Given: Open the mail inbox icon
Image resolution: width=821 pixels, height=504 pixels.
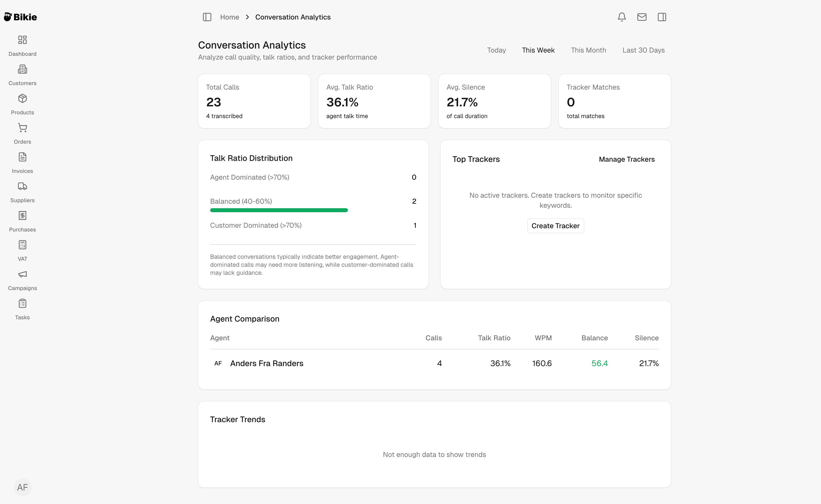Looking at the screenshot, I should (x=641, y=17).
